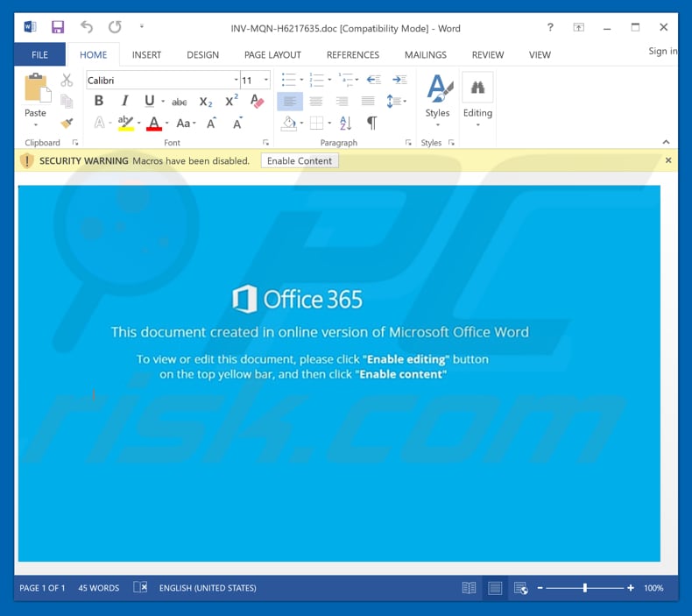Switch to the DESIGN tab
Viewport: 692px width, 616px height.
(202, 54)
